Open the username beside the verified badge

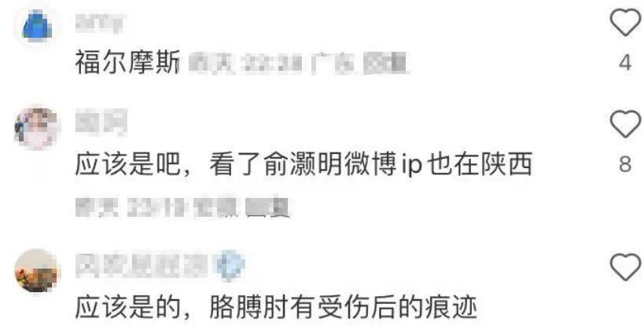tap(142, 267)
